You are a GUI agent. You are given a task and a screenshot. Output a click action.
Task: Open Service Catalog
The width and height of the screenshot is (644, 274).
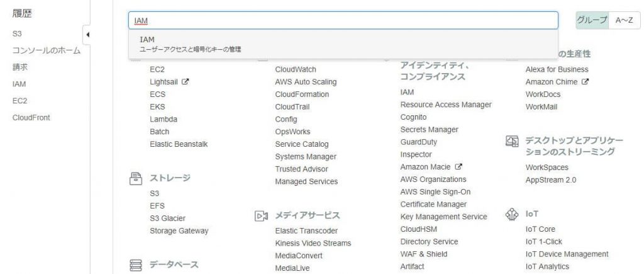click(302, 144)
